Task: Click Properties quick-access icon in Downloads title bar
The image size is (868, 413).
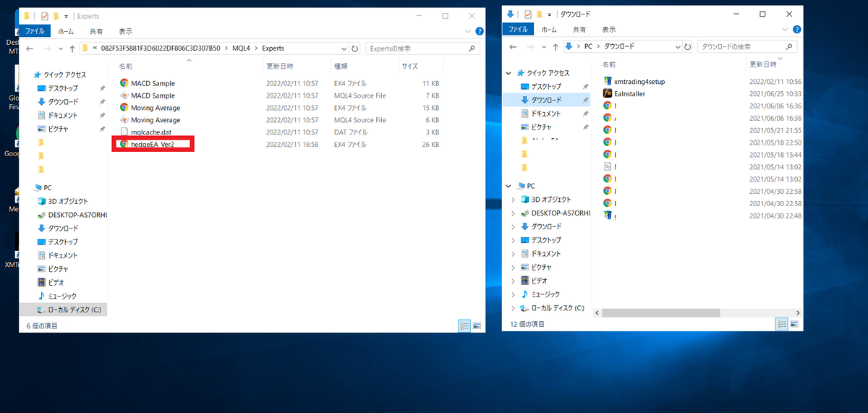Action: click(528, 14)
